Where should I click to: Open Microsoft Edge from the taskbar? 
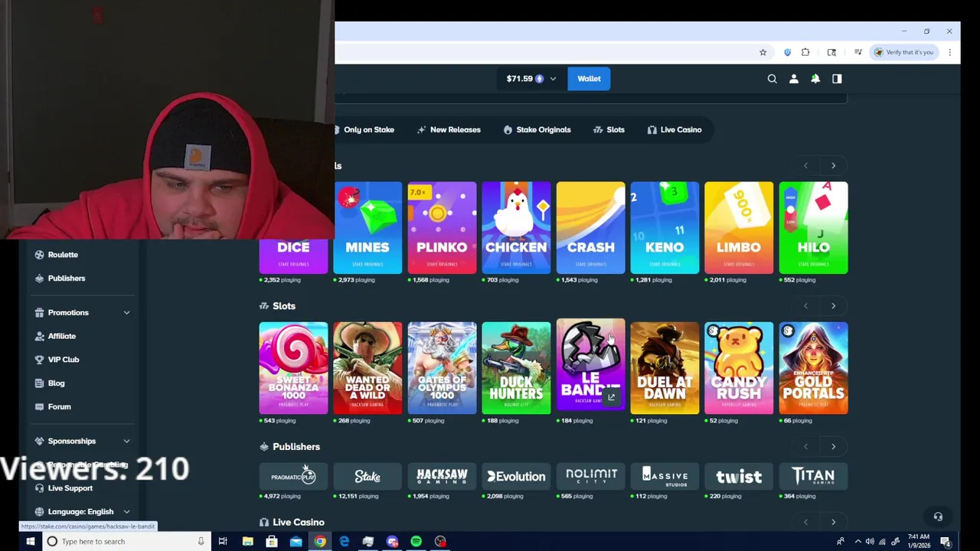[x=344, y=541]
